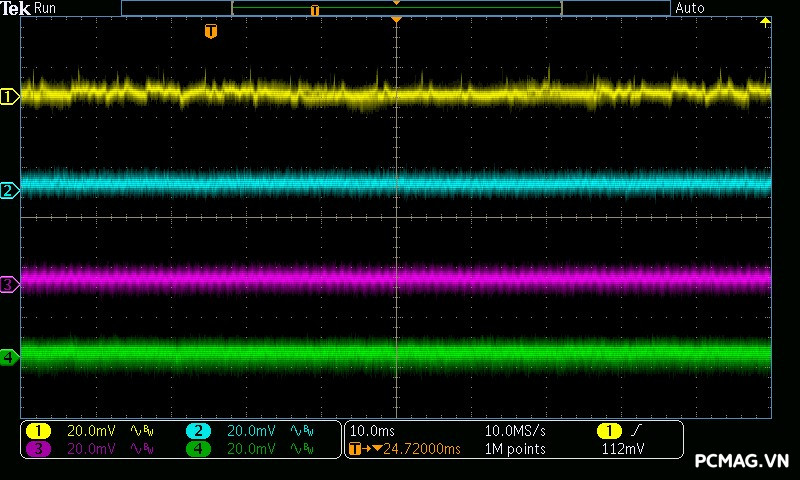This screenshot has height=480, width=800.
Task: Click the Run acquisition status label
Action: pyautogui.click(x=46, y=8)
